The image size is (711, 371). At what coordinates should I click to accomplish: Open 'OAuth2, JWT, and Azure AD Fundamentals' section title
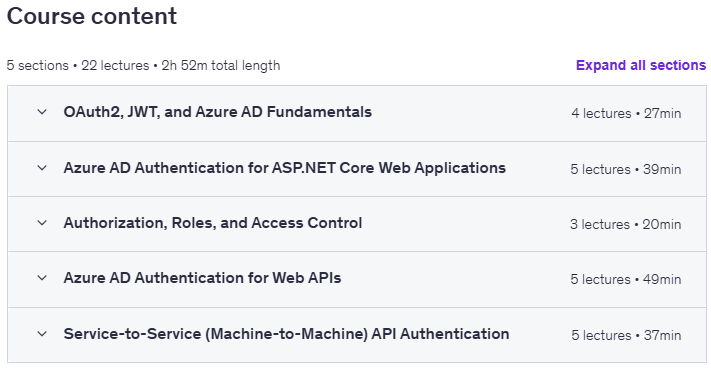(218, 112)
